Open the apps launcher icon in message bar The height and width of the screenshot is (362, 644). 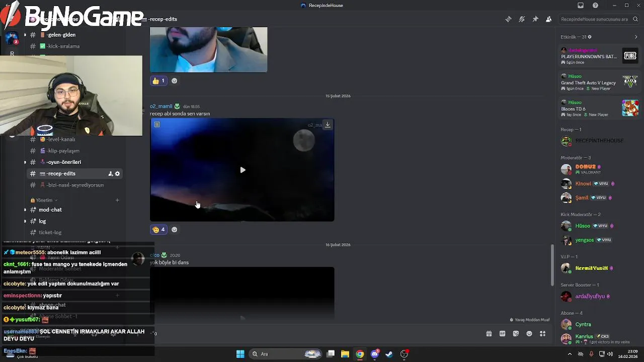pyautogui.click(x=542, y=333)
